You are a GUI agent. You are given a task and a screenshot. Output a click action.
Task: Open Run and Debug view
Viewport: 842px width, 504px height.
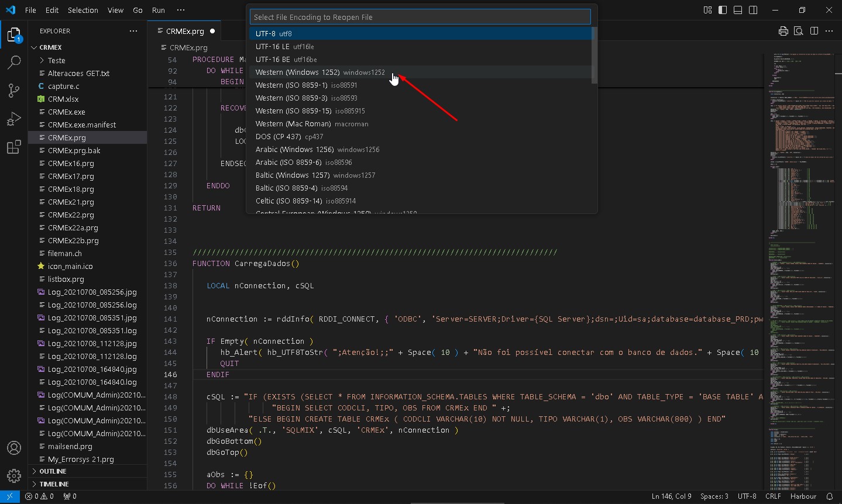14,119
